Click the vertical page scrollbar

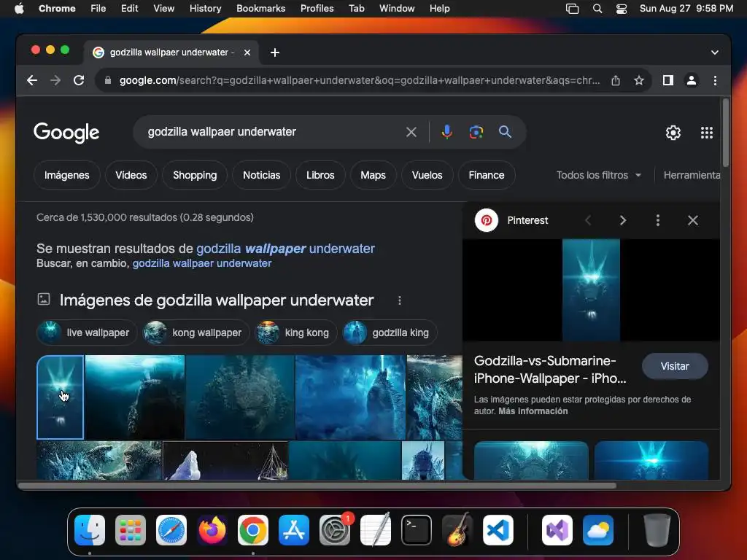(726, 133)
